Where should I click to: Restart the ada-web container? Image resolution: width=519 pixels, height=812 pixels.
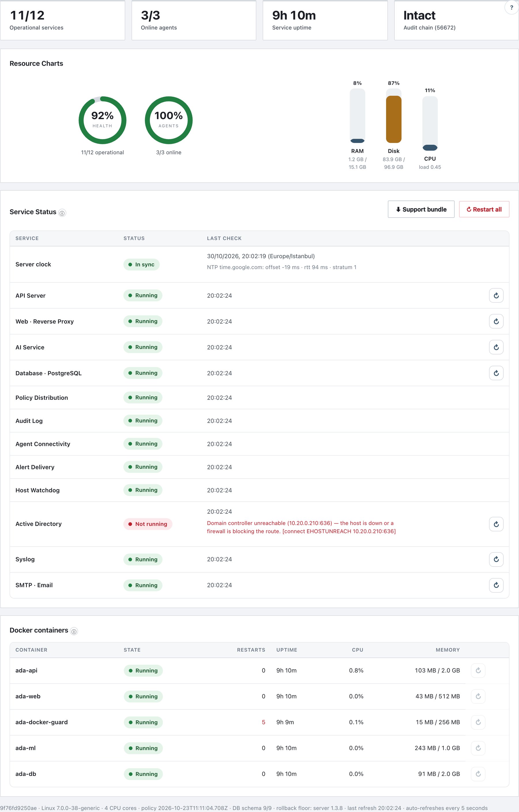[x=478, y=696]
